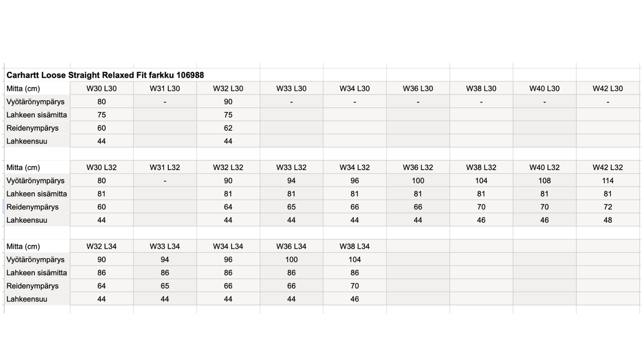The image size is (644, 358).
Task: Click Lahkeen sisämitta value under W32 L30
Action: pos(228,115)
